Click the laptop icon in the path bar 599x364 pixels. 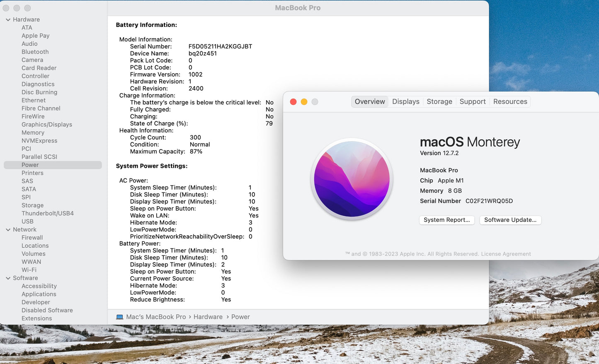pos(120,317)
